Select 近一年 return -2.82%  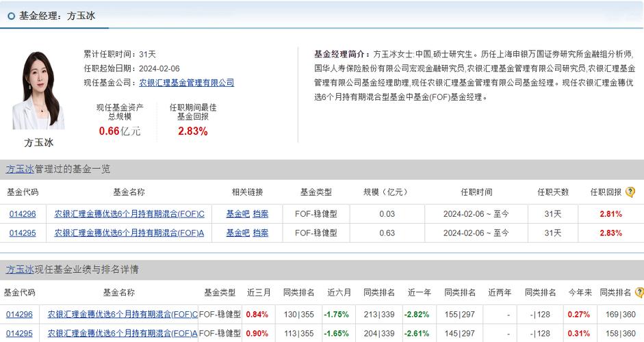click(x=417, y=315)
